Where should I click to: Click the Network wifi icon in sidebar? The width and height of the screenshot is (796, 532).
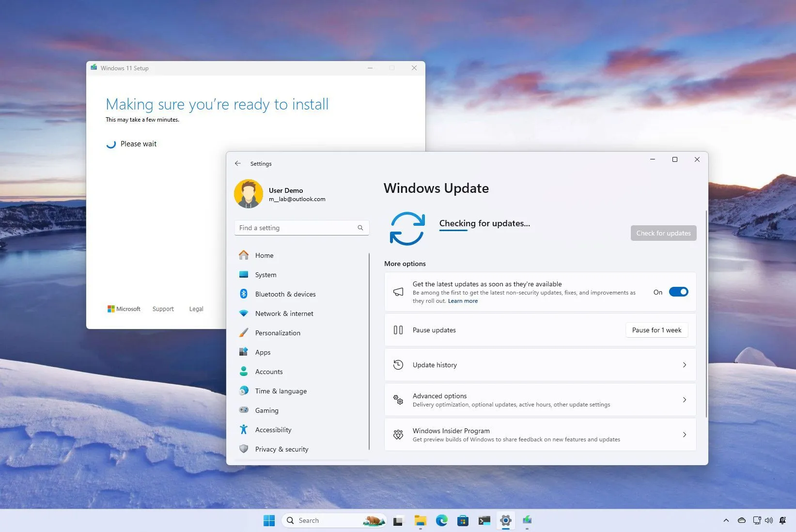point(244,313)
